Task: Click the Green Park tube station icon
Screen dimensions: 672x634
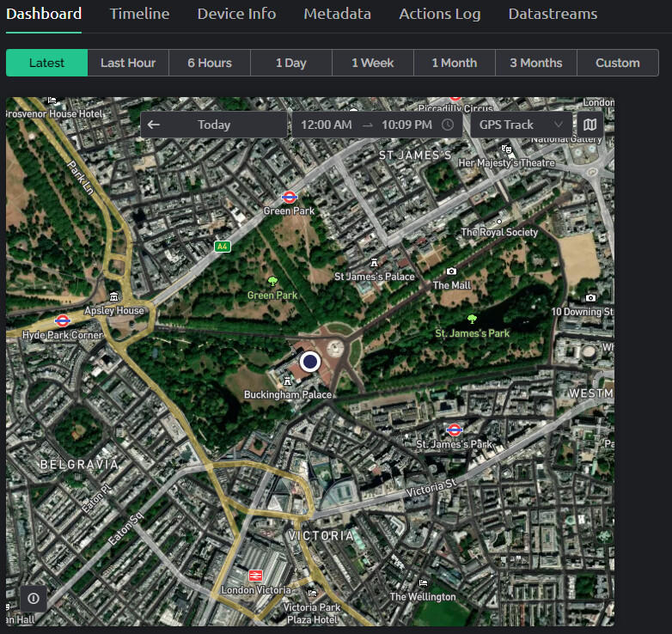Action: (290, 197)
